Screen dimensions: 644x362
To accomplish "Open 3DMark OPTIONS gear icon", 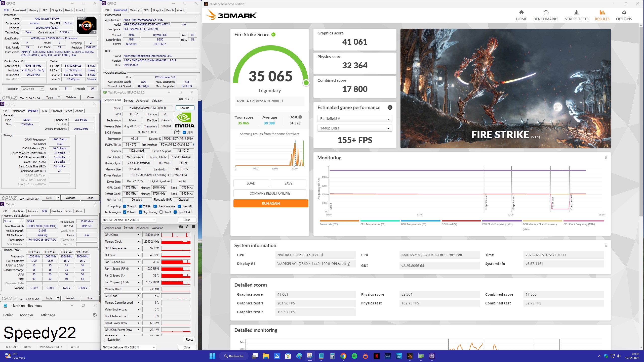I will [x=624, y=12].
